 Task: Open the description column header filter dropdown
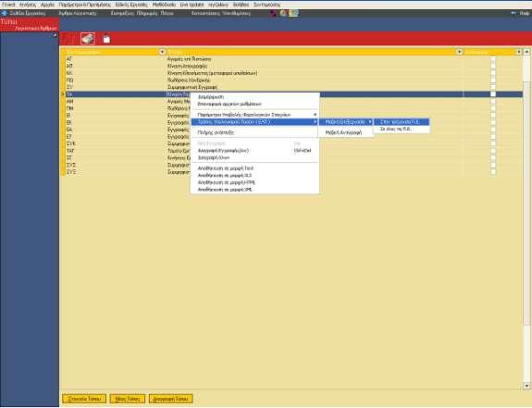(459, 52)
